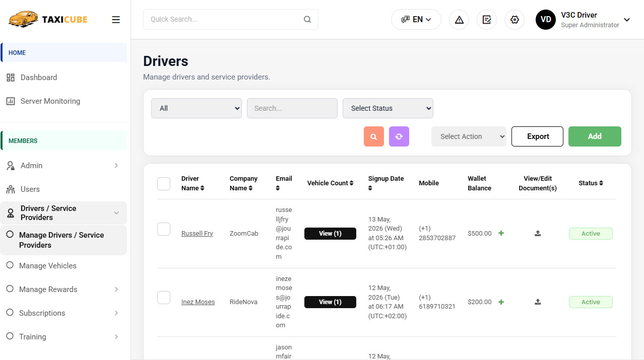Open the Select Status dropdown
Viewport: 644px width, 360px height.
click(388, 108)
